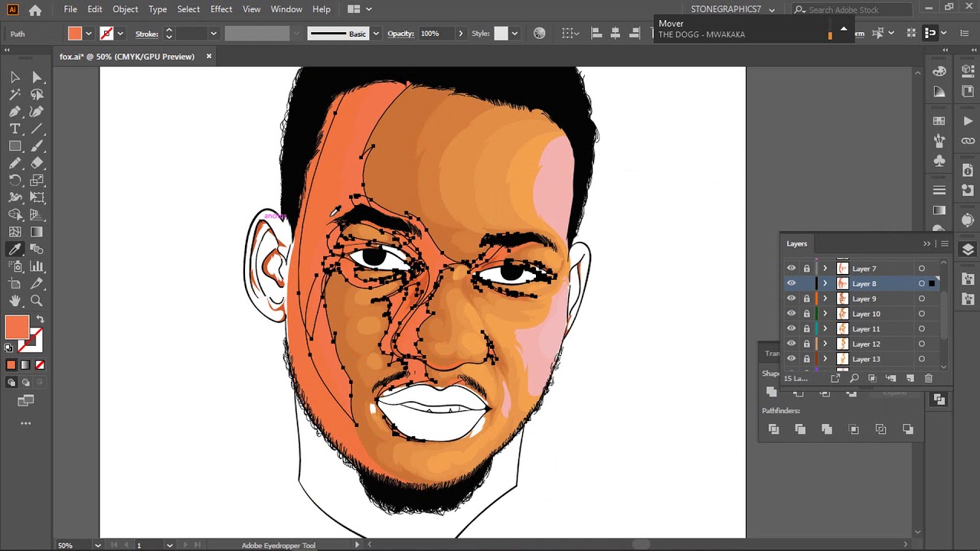Click in the Search Adobe Stock field
The image size is (980, 551).
point(854,9)
